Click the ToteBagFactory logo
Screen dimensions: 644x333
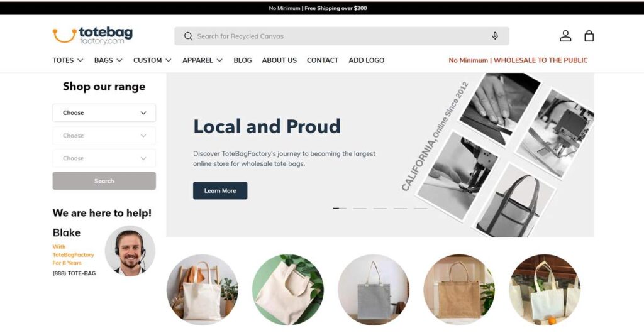[92, 36]
